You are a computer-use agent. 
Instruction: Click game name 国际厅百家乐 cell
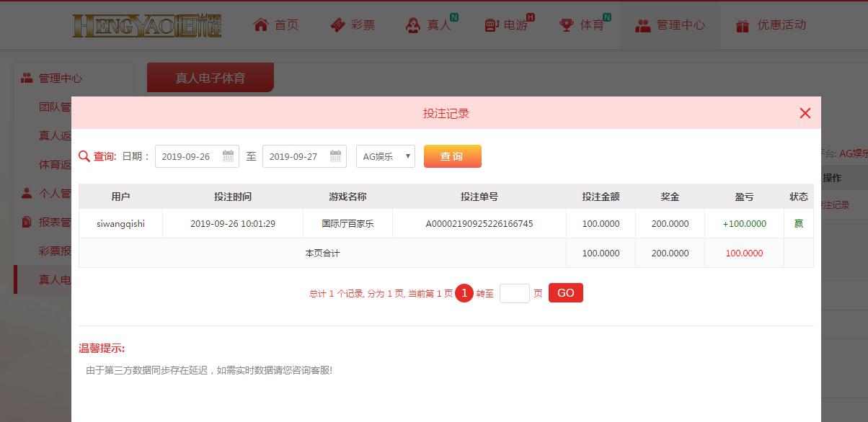click(348, 223)
